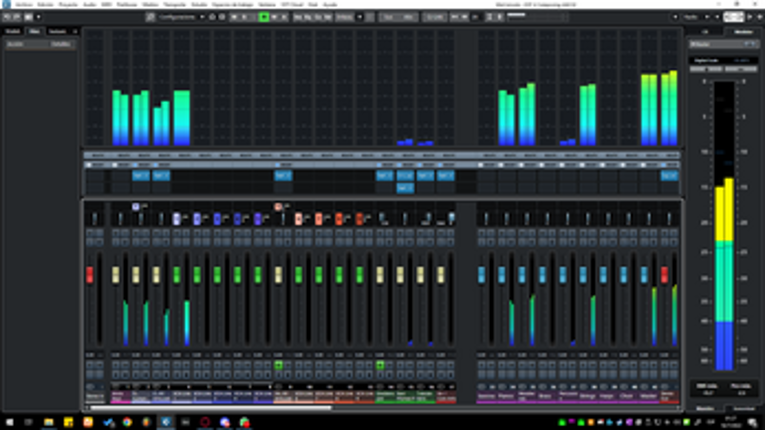Click horizontal scrollbar below the channel names

pyautogui.click(x=211, y=408)
